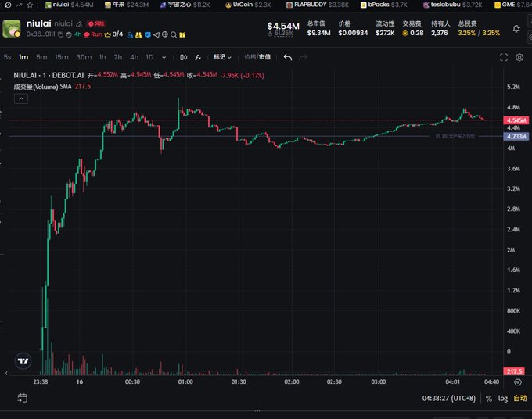Open the website globe icon
The image size is (532, 419).
click(165, 34)
